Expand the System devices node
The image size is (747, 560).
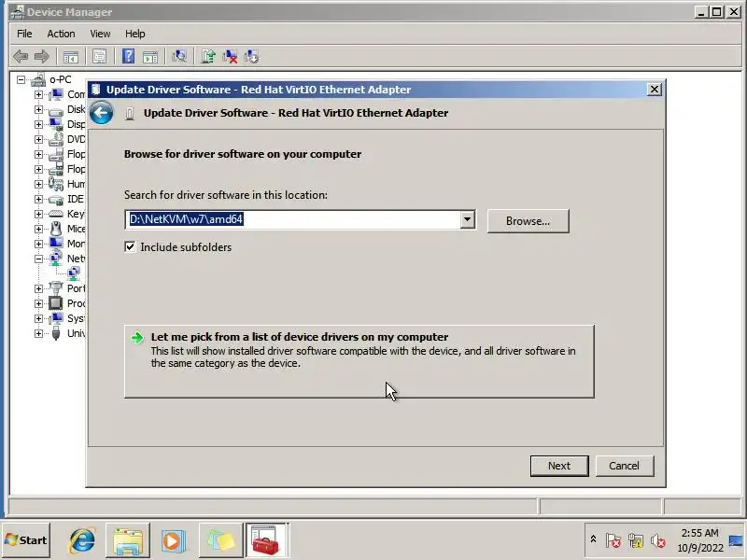click(x=38, y=318)
